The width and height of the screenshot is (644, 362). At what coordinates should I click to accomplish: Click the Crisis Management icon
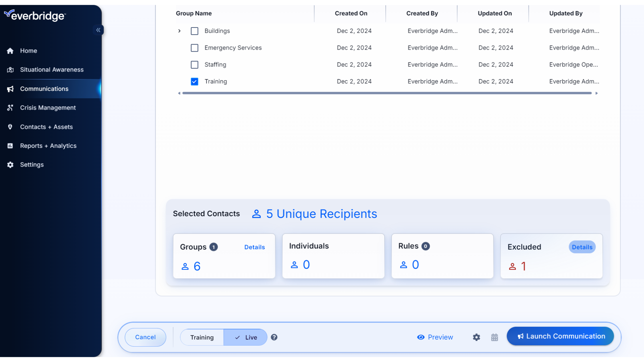(10, 108)
